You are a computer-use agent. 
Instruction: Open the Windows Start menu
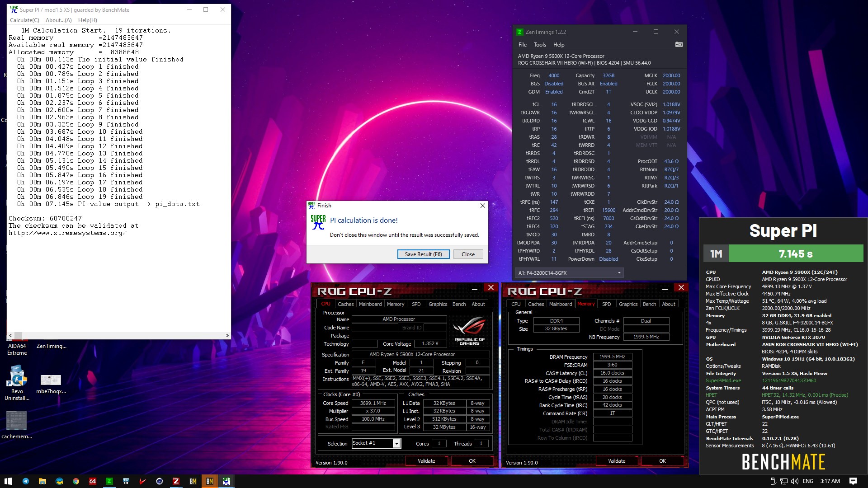pos(8,481)
